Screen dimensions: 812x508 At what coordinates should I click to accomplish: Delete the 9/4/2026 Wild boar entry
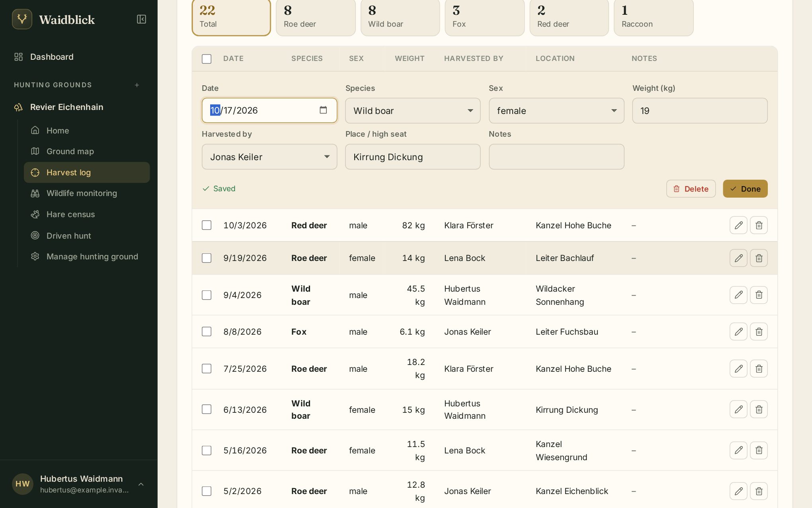(759, 295)
